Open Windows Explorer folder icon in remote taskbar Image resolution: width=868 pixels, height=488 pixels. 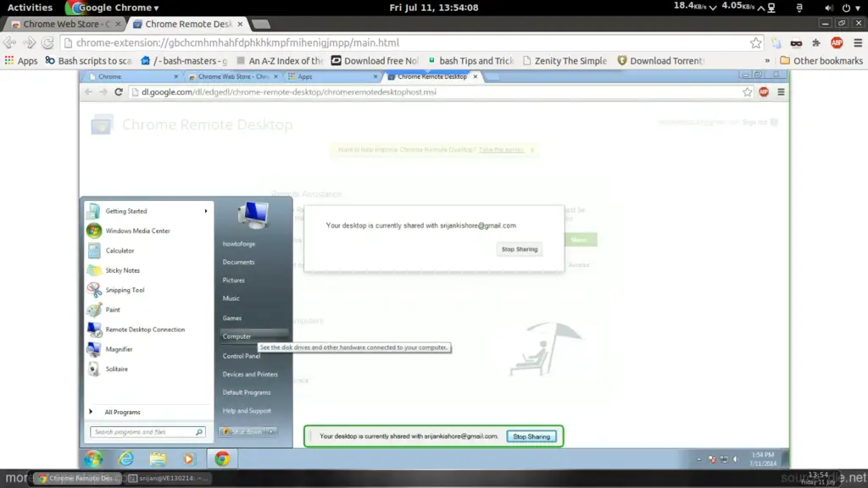158,458
